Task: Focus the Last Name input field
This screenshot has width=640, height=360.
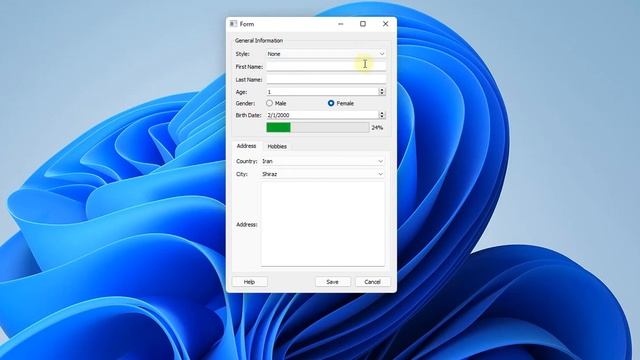Action: (x=326, y=79)
